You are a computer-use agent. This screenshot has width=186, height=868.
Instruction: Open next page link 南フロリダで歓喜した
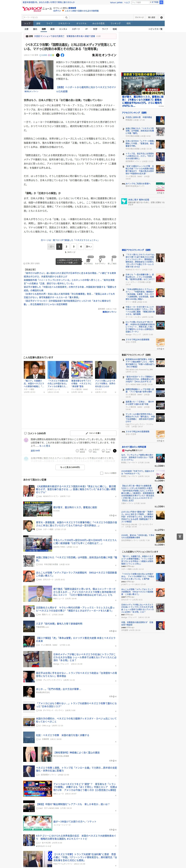[x=70, y=240]
